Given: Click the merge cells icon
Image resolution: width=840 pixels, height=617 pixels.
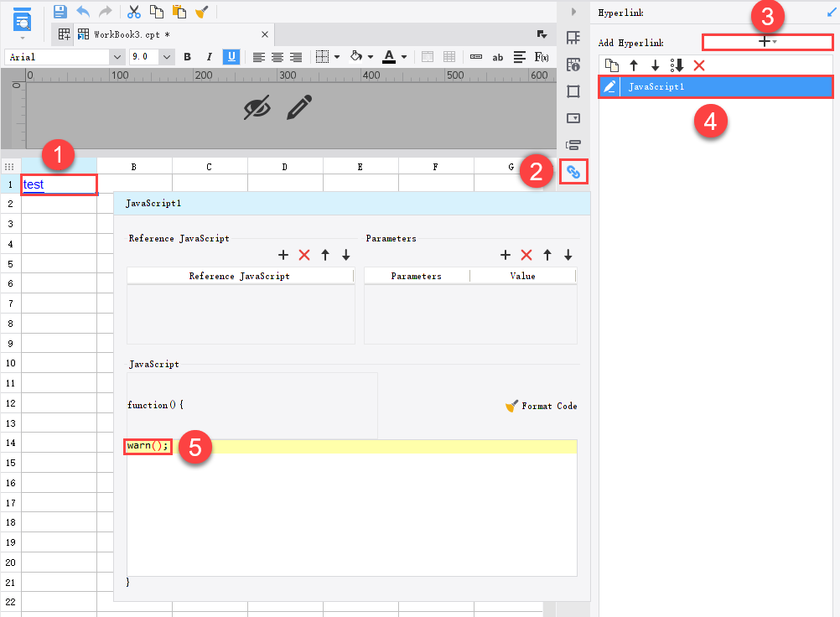Looking at the screenshot, I should (x=427, y=57).
